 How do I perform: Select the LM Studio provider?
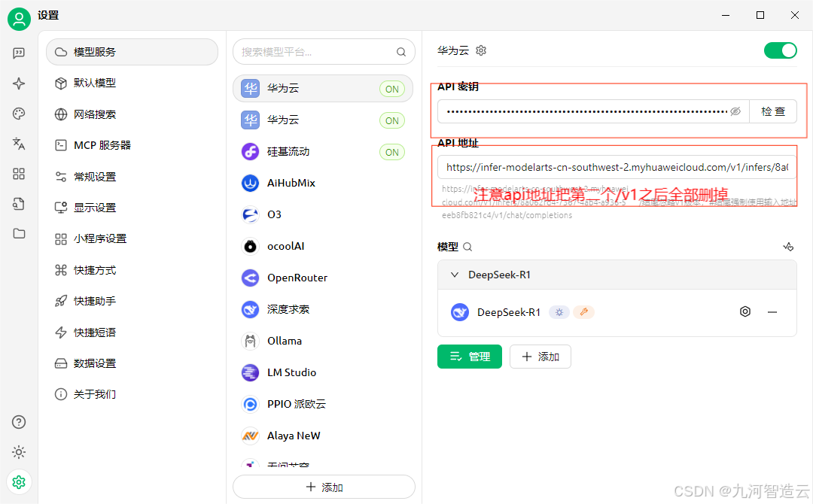pos(322,372)
